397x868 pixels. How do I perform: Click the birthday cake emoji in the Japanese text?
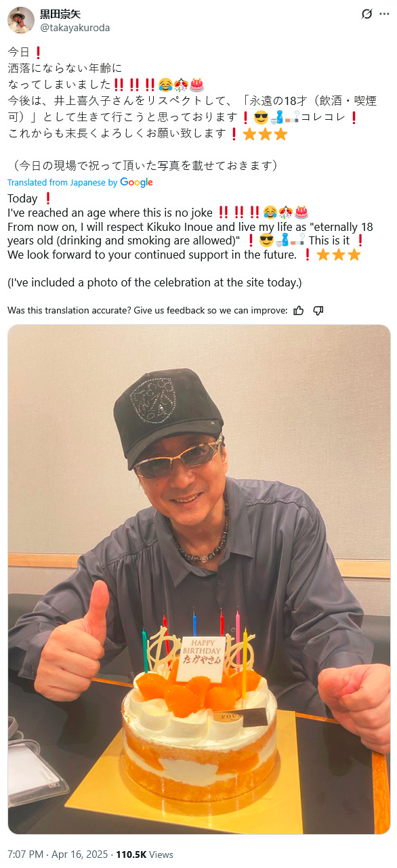click(x=197, y=85)
